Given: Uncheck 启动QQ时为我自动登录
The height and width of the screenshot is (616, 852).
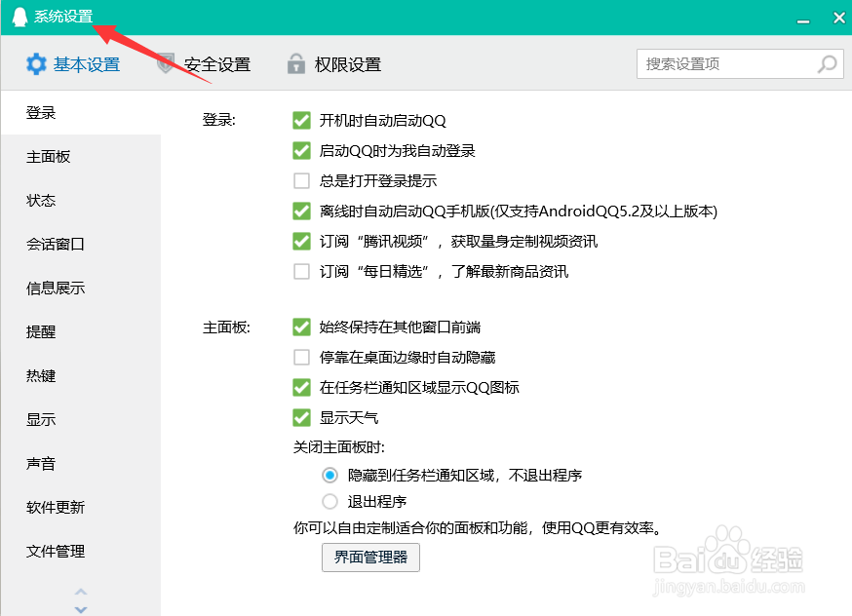Looking at the screenshot, I should click(301, 150).
